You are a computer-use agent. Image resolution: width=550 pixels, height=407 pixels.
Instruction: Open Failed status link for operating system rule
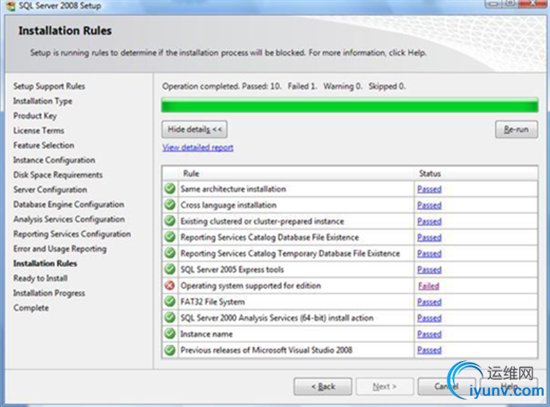click(429, 286)
